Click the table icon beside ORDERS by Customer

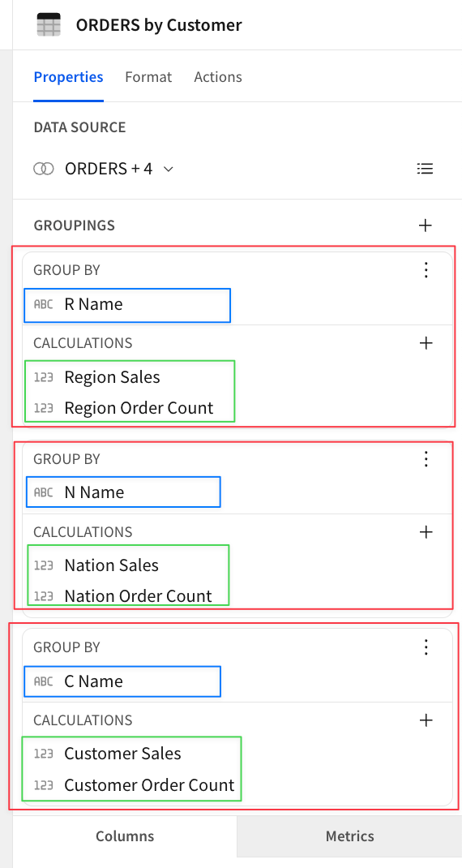point(49,25)
